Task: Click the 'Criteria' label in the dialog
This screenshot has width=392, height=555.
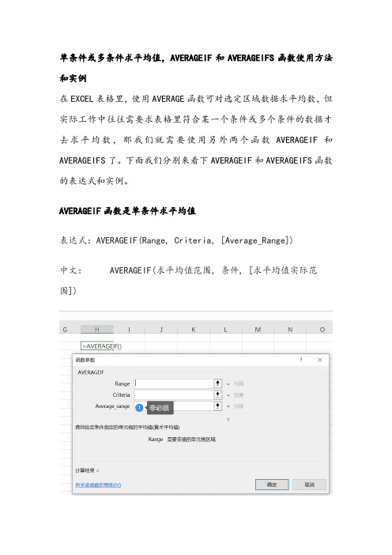Action: click(x=122, y=395)
